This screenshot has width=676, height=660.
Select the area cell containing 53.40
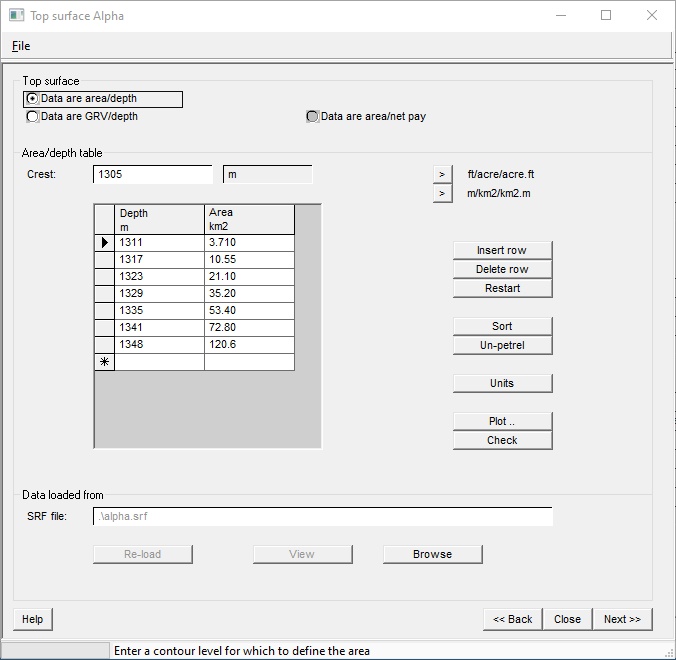pos(249,310)
